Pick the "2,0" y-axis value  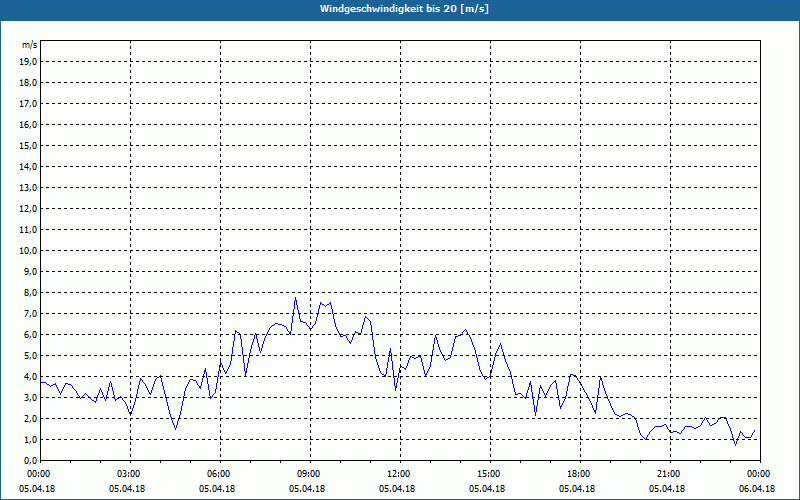(30, 418)
